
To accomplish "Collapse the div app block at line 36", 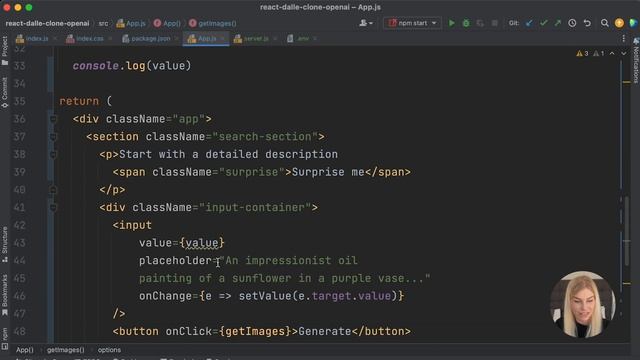I will click(x=53, y=119).
